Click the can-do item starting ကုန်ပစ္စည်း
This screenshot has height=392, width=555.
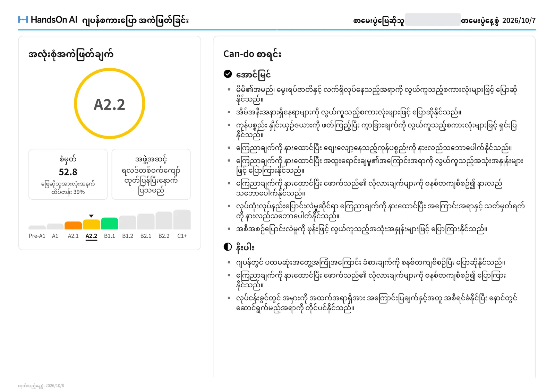pyautogui.click(x=376, y=130)
